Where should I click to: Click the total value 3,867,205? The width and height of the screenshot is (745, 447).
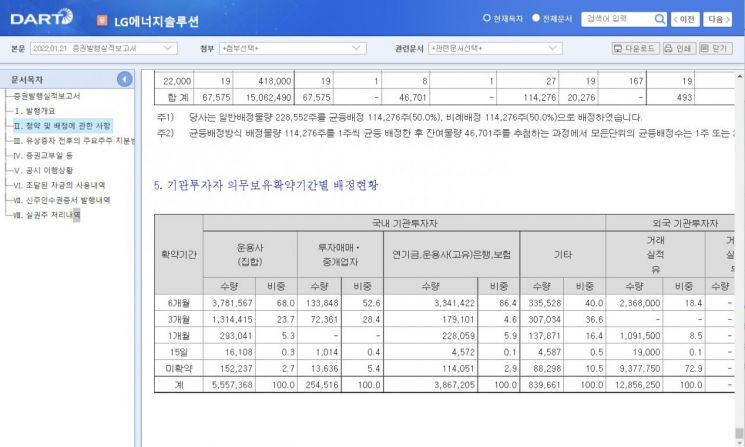(x=454, y=385)
